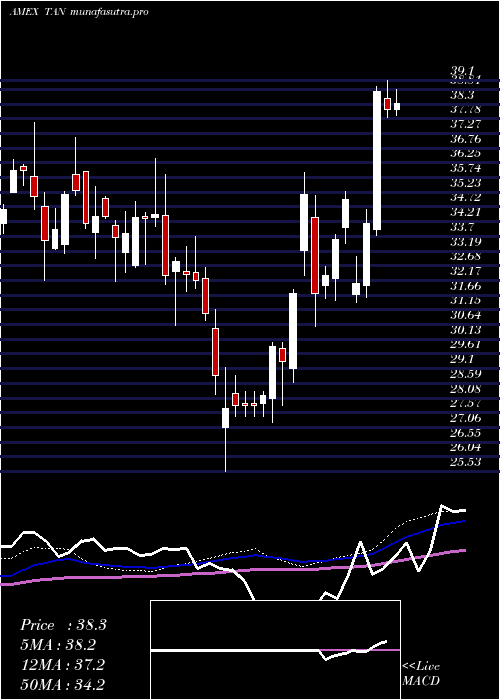Select the 50MA : 34.2 readout
500x700 pixels.
click(62, 684)
